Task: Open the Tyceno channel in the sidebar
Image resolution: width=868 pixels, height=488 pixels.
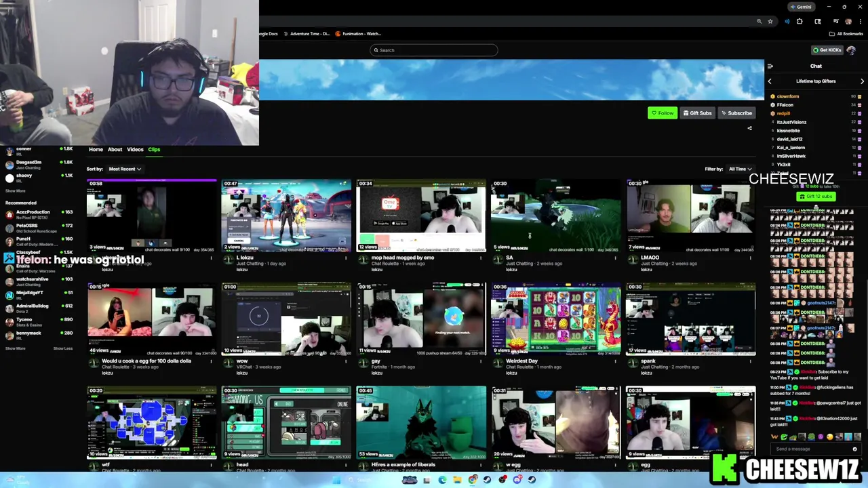Action: [39, 322]
